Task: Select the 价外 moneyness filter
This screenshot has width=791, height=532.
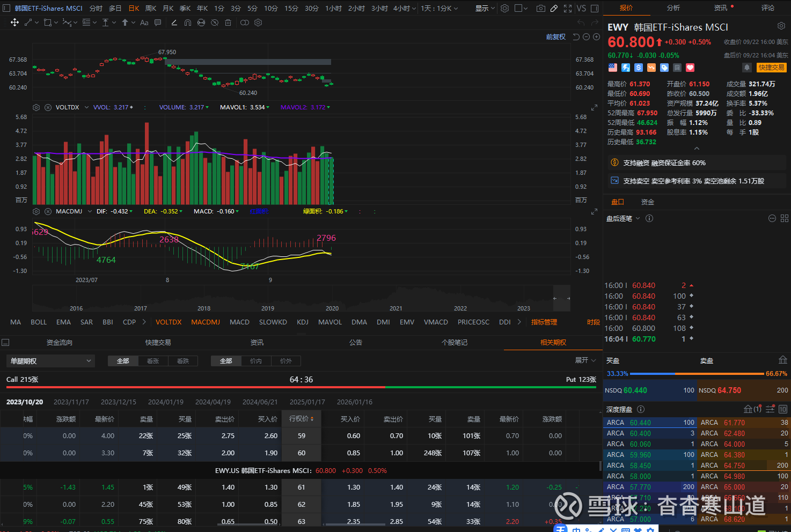Action: coord(286,361)
